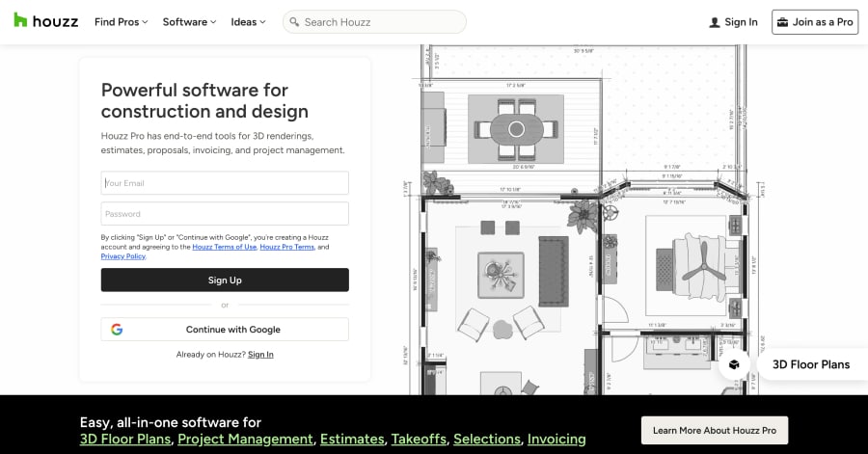Click the search magnifier icon

pos(294,22)
